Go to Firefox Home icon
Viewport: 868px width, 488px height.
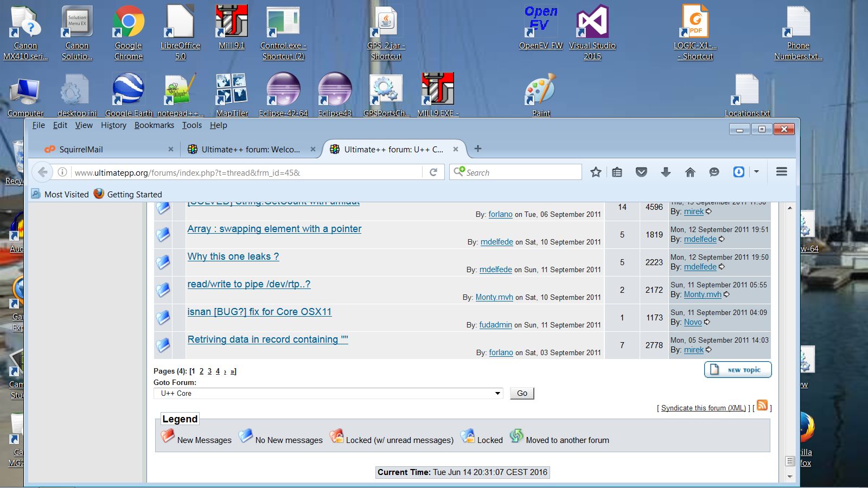690,172
